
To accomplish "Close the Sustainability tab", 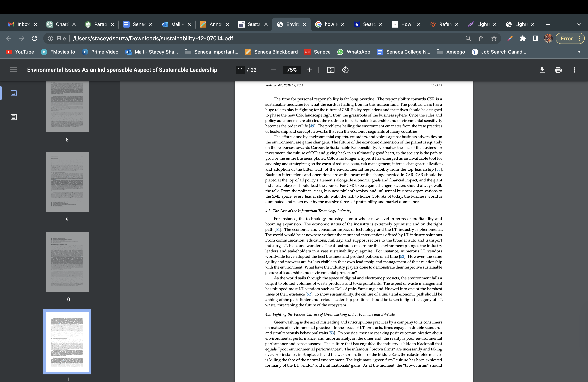I will [266, 24].
